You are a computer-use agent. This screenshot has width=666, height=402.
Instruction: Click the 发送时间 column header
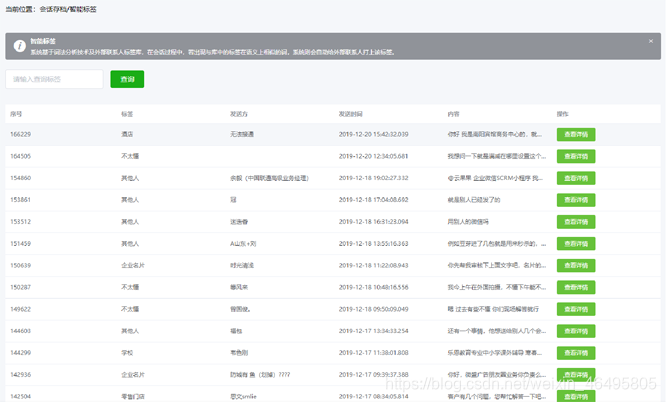(350, 114)
